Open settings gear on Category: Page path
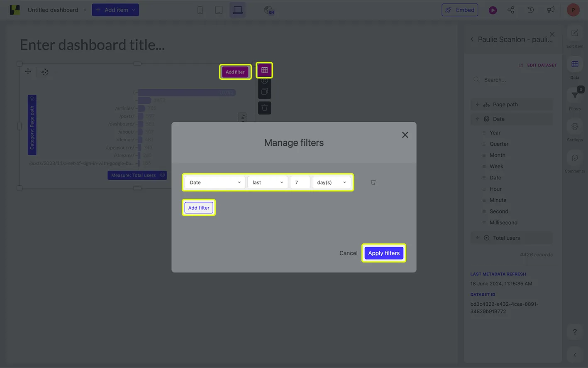The image size is (588, 368). [x=32, y=99]
